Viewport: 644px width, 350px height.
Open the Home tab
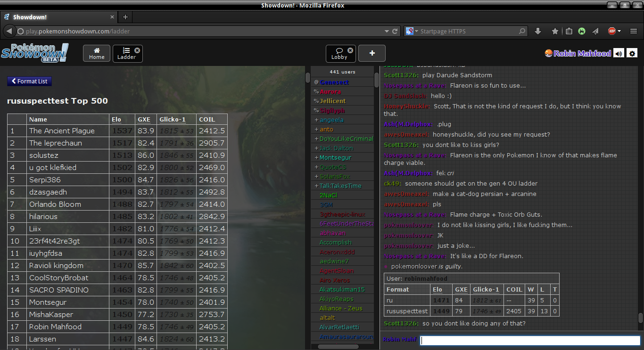(97, 53)
